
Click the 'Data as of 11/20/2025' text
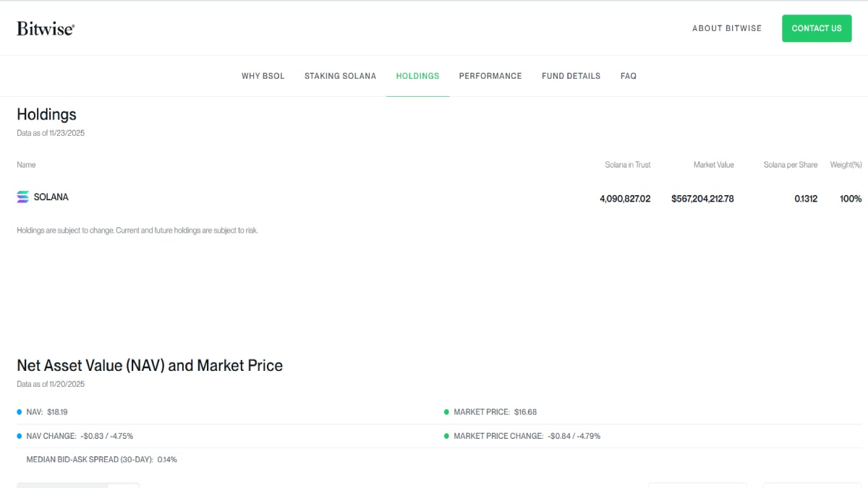(51, 384)
